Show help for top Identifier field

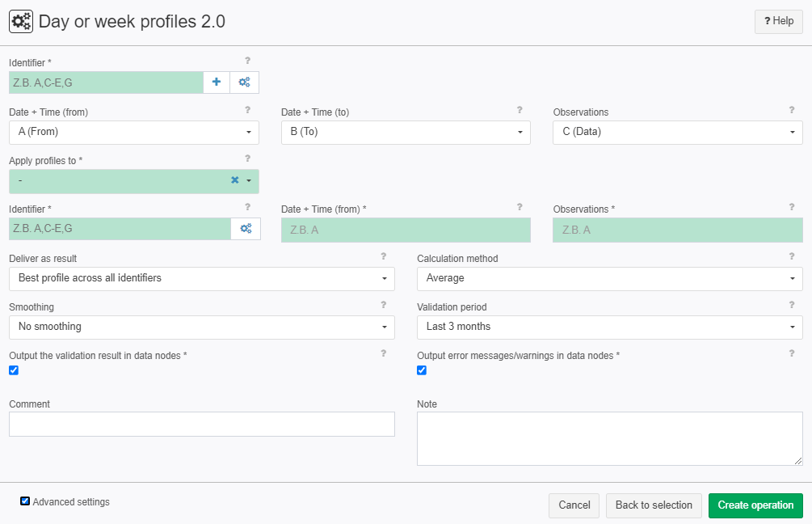(x=247, y=61)
